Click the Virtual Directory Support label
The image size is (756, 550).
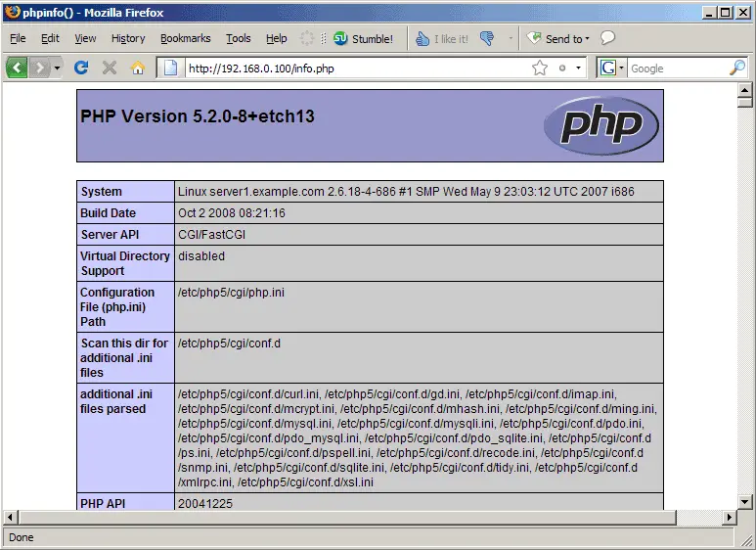(125, 263)
